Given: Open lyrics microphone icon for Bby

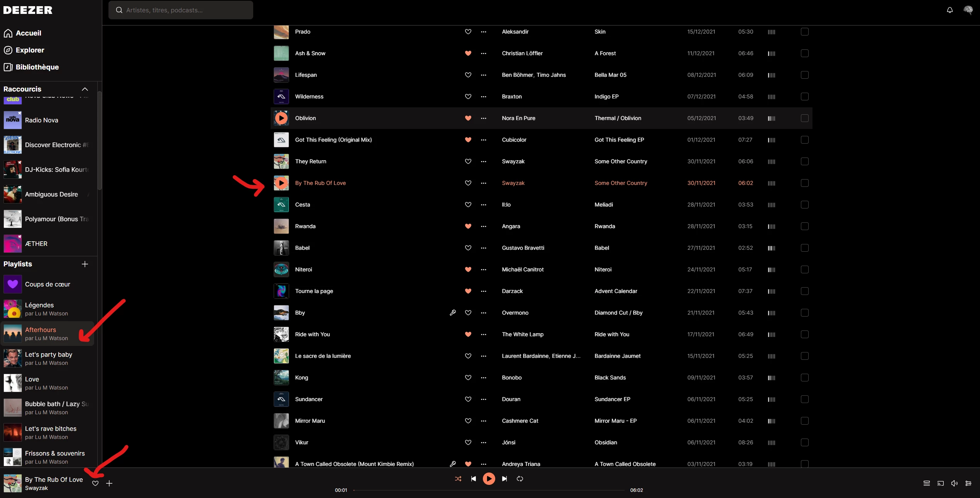Looking at the screenshot, I should 453,313.
